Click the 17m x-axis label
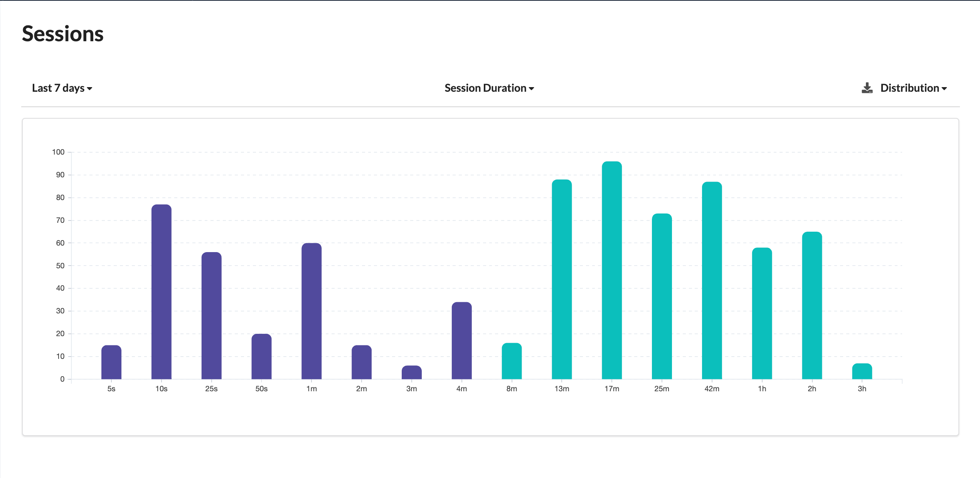The height and width of the screenshot is (478, 980). 612,389
